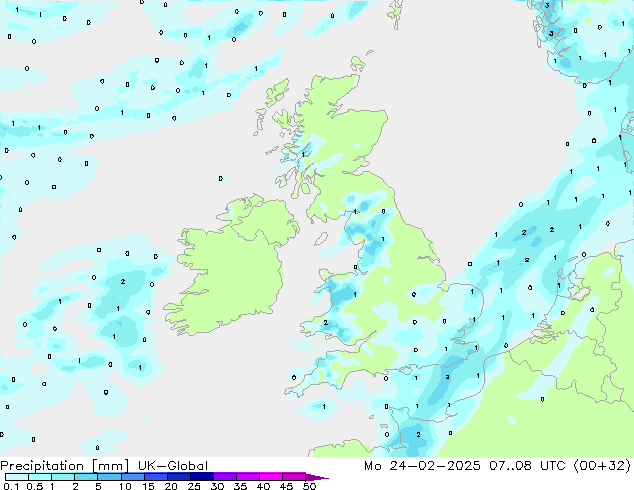Click the "1" value on Scotland's west coast
This screenshot has width=634, height=490.
tap(303, 154)
